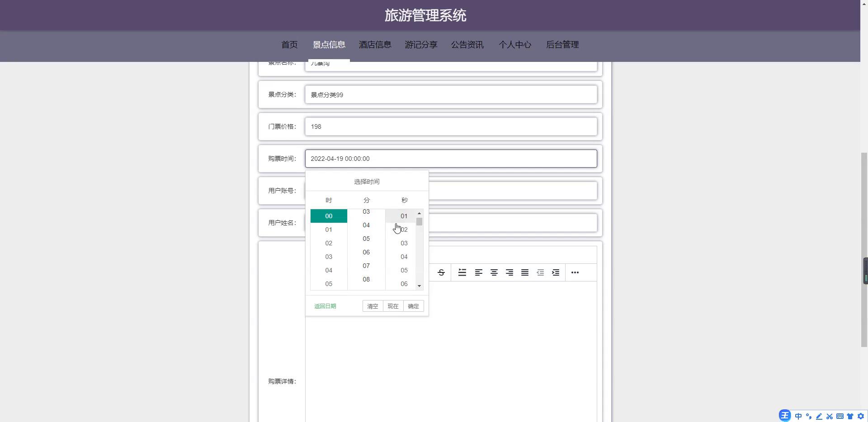868x422 pixels.
Task: Click the line height icon in editor
Action: 462,272
